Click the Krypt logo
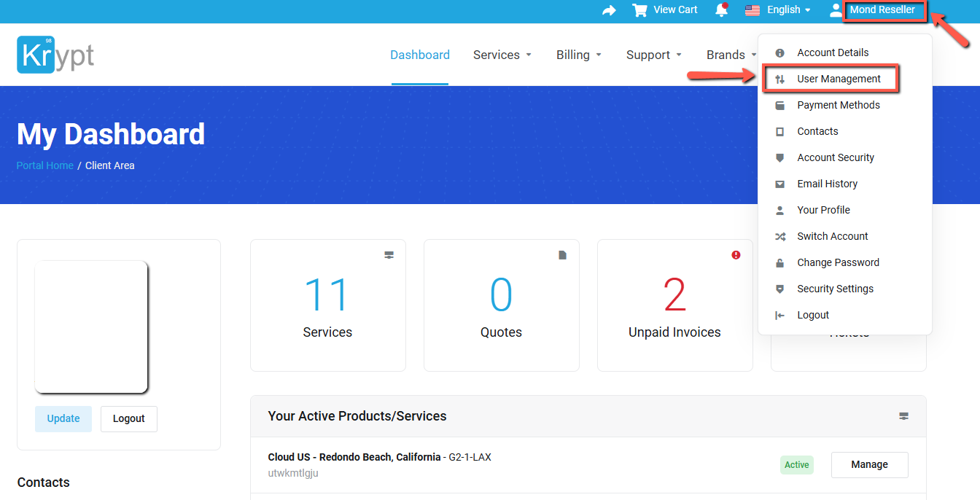Image resolution: width=980 pixels, height=500 pixels. click(x=55, y=55)
